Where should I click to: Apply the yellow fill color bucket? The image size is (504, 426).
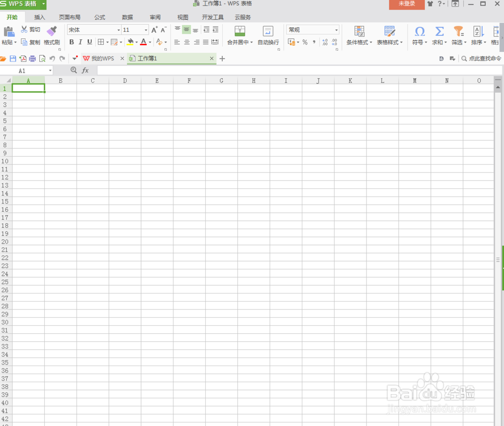[130, 42]
